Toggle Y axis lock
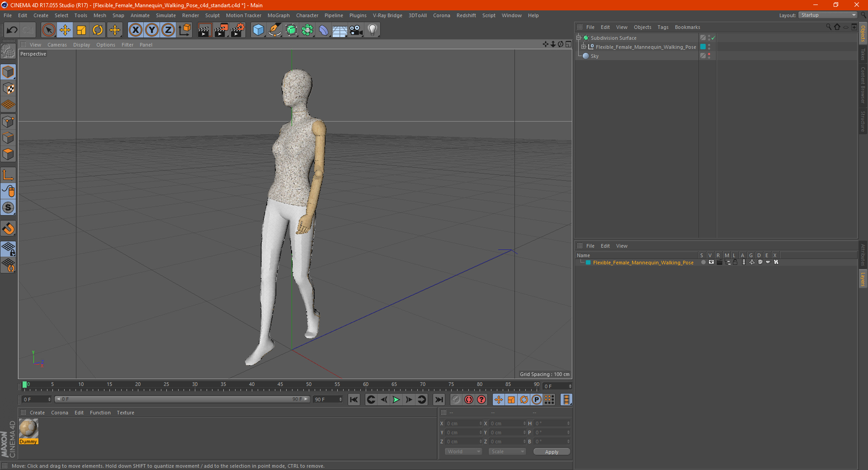The height and width of the screenshot is (470, 868). [x=152, y=30]
